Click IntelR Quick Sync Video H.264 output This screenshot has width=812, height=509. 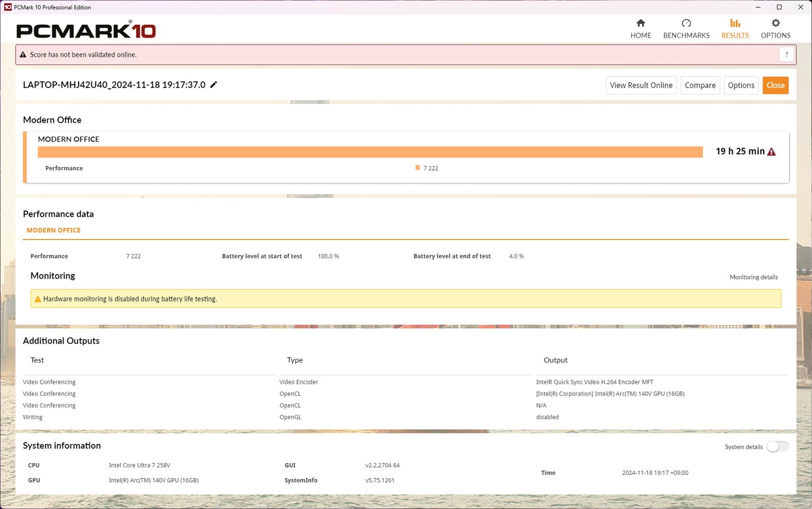point(594,382)
